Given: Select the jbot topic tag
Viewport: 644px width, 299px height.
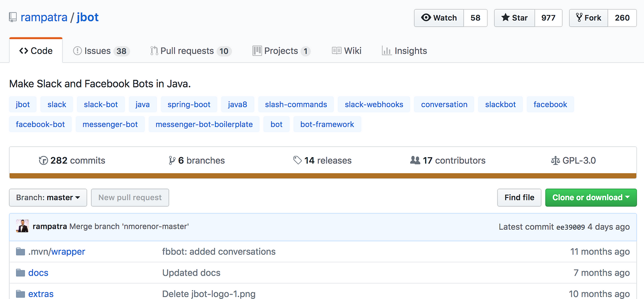Looking at the screenshot, I should click(x=23, y=104).
